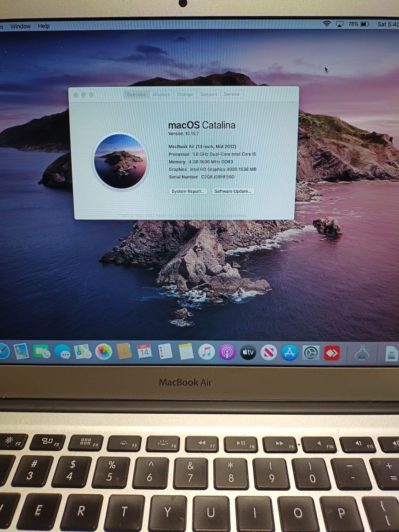Viewport: 399px width, 532px height.
Task: Go to the Service tab
Action: coord(232,94)
